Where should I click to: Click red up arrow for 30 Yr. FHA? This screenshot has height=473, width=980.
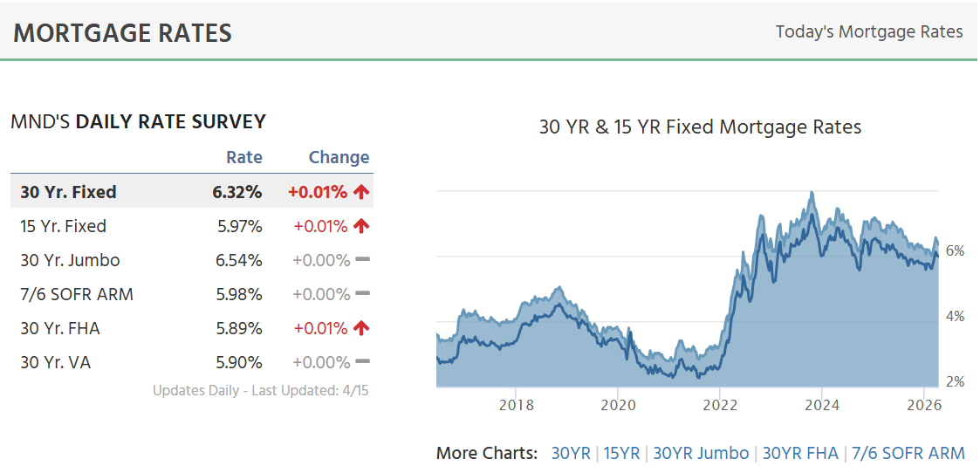point(361,328)
